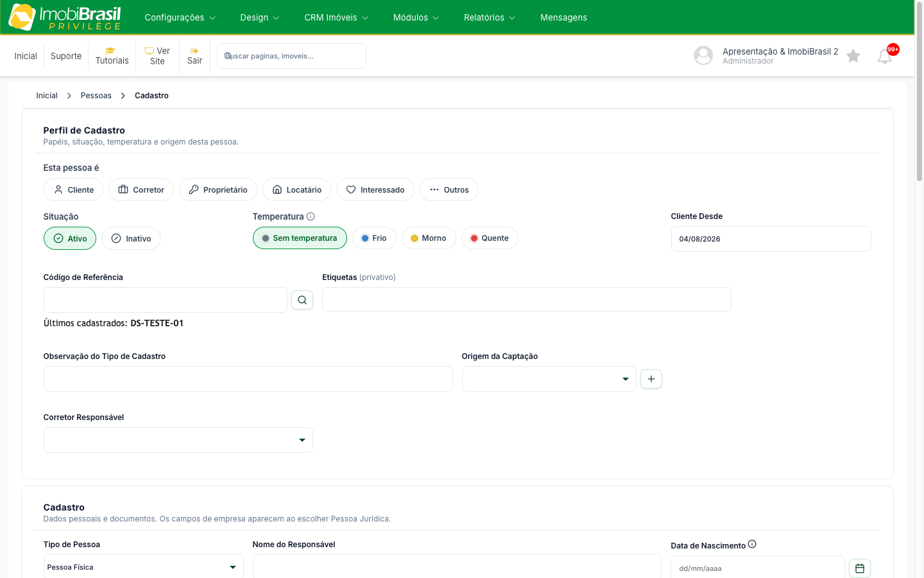Viewport: 924px width, 578px height.
Task: Open the calendar picker for Data de Nascimento
Action: pyautogui.click(x=860, y=568)
